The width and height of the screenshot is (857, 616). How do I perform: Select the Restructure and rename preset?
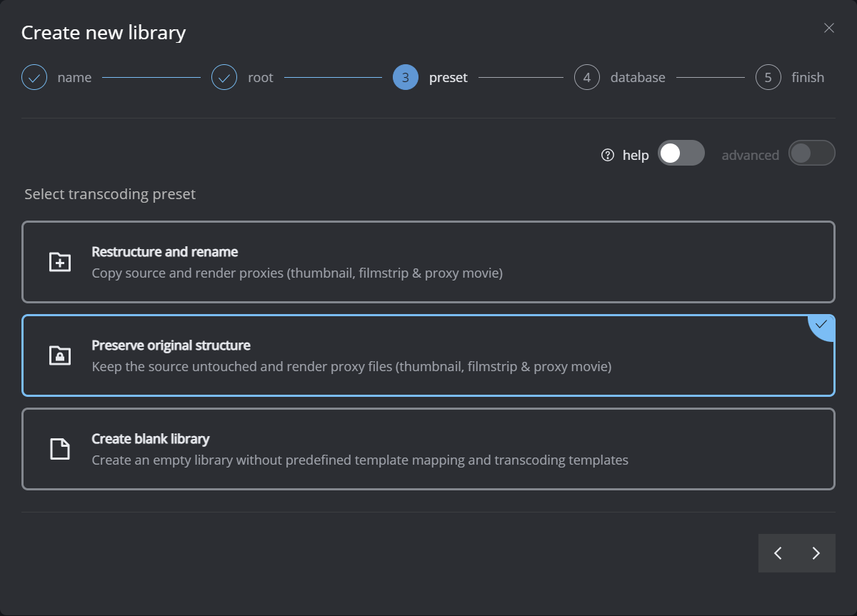point(428,262)
